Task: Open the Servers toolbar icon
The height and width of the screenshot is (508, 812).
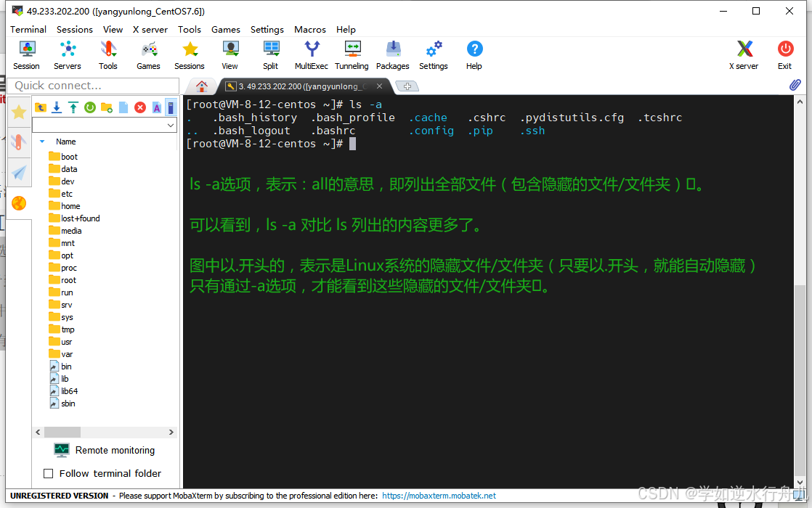Action: coord(68,55)
